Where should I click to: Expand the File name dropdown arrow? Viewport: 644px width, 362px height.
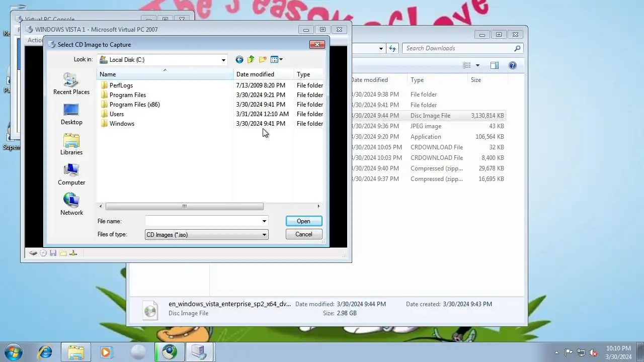pos(264,221)
